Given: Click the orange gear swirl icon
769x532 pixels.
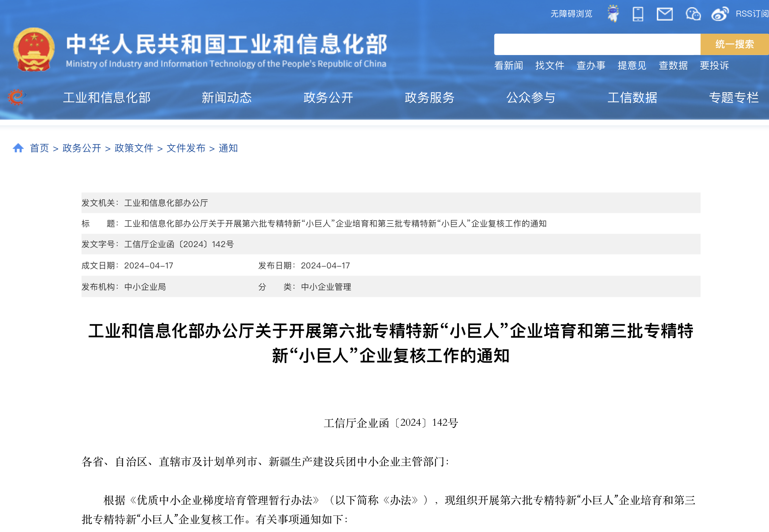Looking at the screenshot, I should click(17, 97).
